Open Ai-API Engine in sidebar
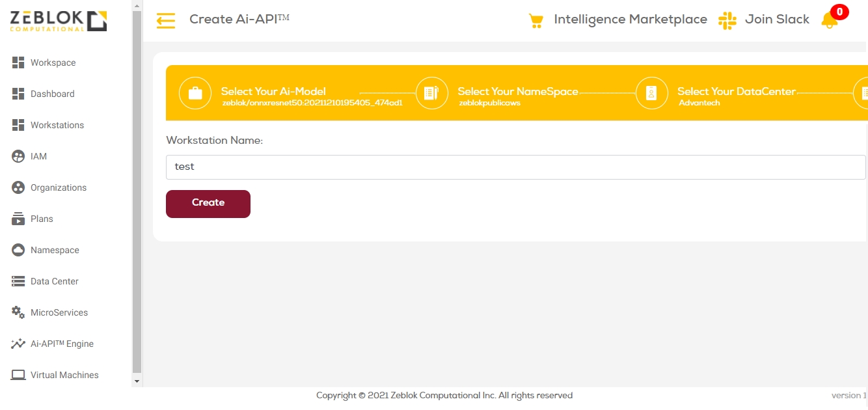Screen dimensions: 868x410 coord(62,344)
